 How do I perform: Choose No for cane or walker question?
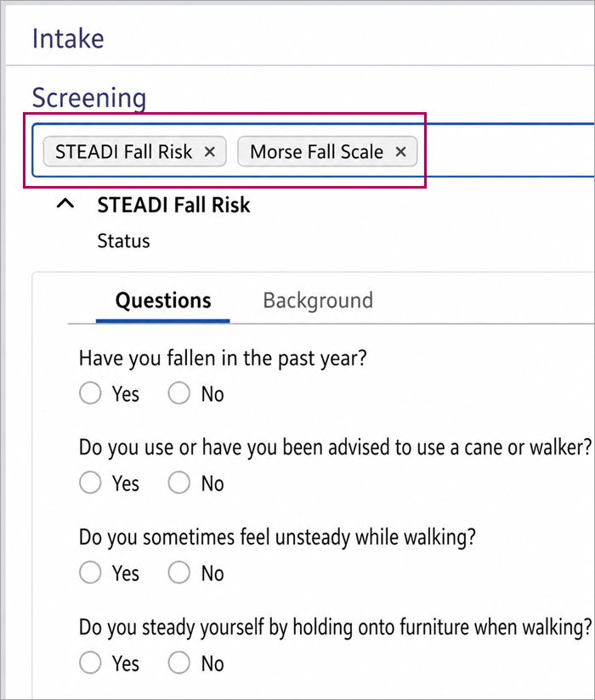[179, 483]
